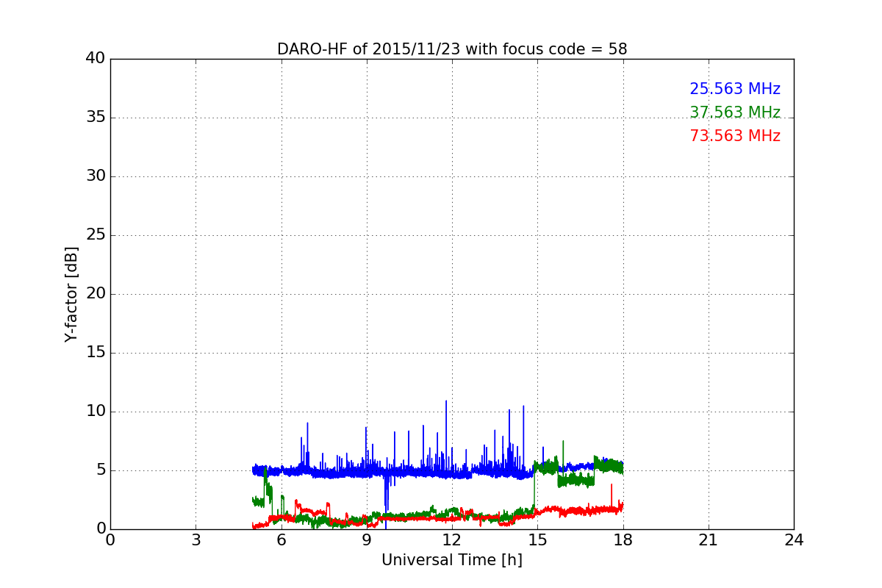This screenshot has width=882, height=588.
Task: Click y-axis tick value 15
Action: pos(96,353)
